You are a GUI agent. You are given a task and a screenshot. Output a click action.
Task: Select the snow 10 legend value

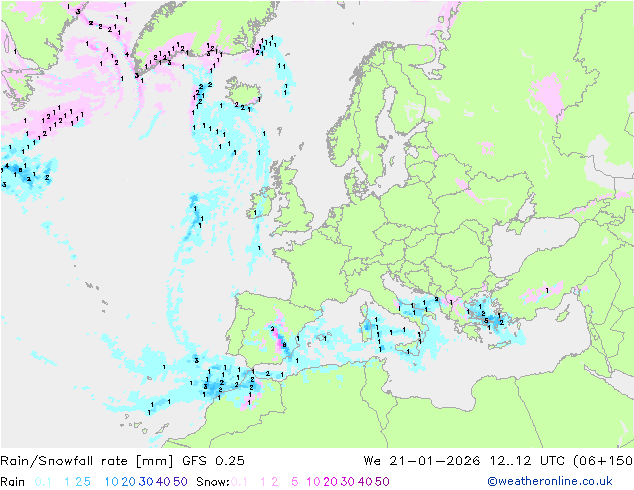pos(313,482)
